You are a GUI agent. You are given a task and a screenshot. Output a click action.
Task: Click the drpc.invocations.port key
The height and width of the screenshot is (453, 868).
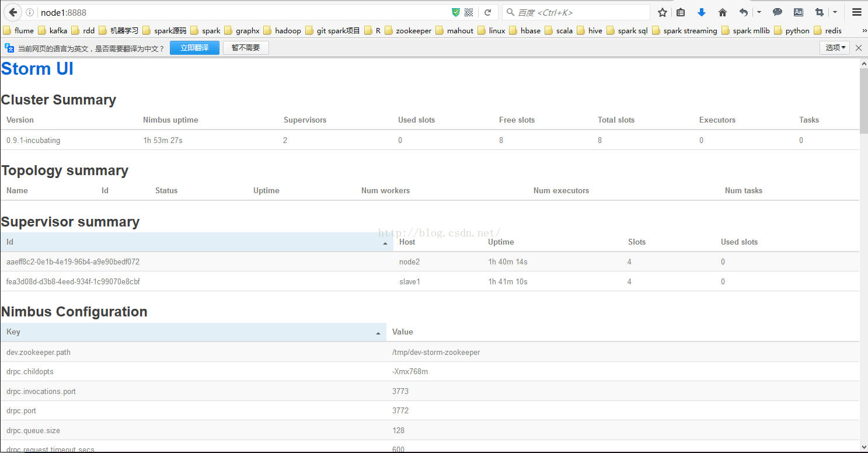41,392
